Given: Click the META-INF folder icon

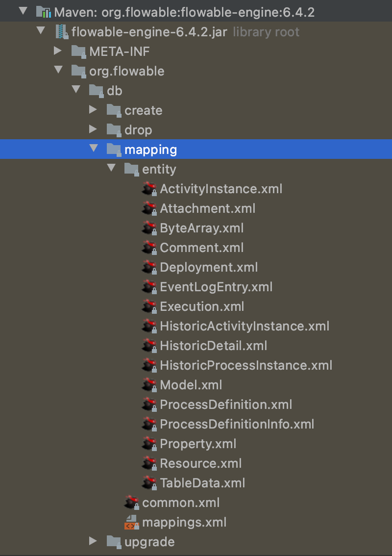Looking at the screenshot, I should [79, 52].
